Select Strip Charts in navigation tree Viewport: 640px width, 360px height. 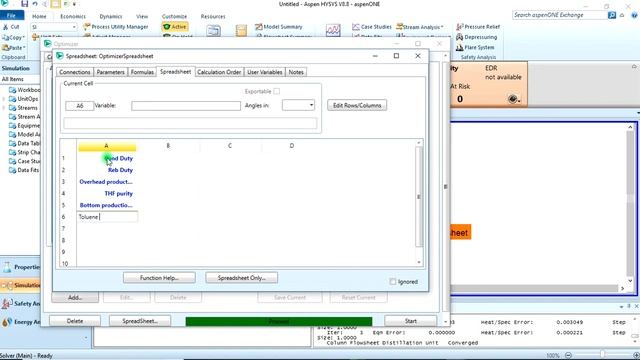point(24,152)
